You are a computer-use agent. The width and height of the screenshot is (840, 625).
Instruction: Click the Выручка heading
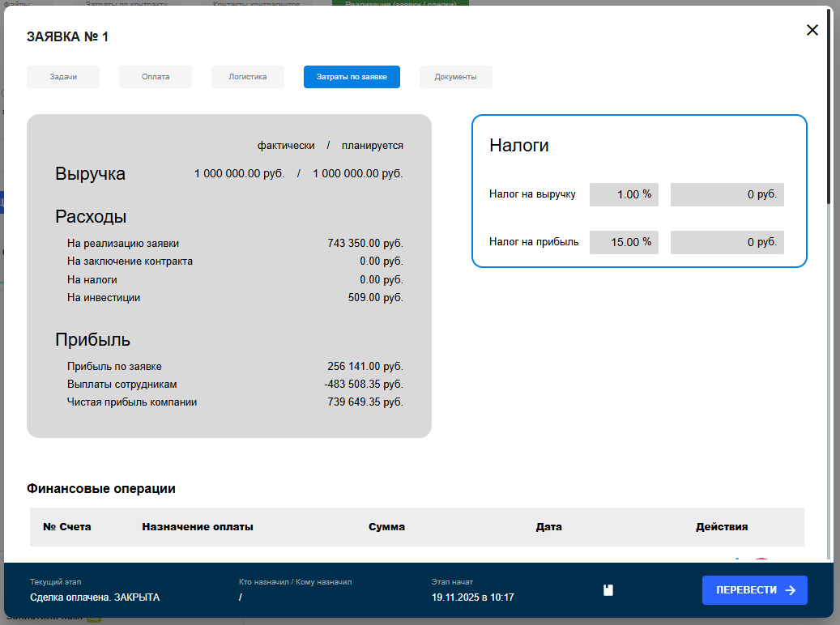90,173
